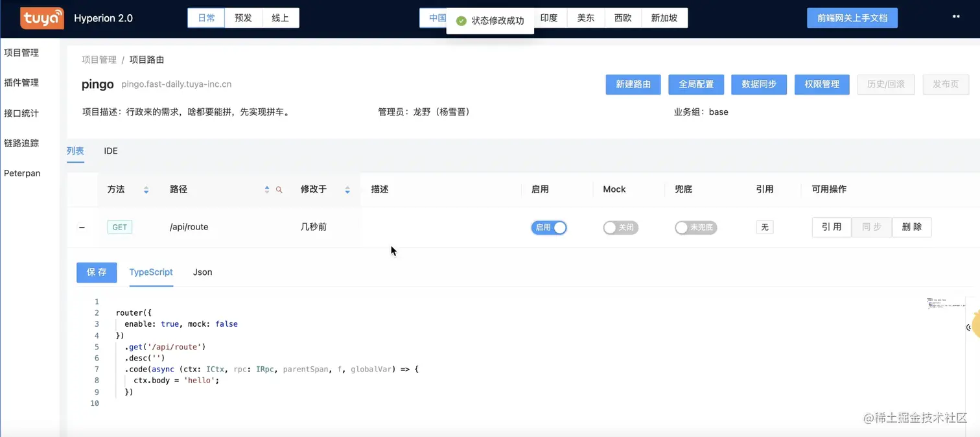
Task: Open 前端网关上手文档 documentation
Action: pos(852,18)
